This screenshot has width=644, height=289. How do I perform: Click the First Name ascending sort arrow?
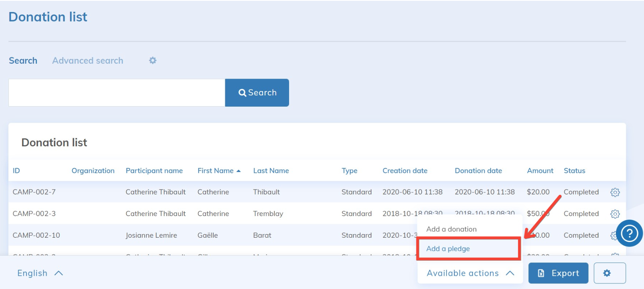(x=238, y=171)
